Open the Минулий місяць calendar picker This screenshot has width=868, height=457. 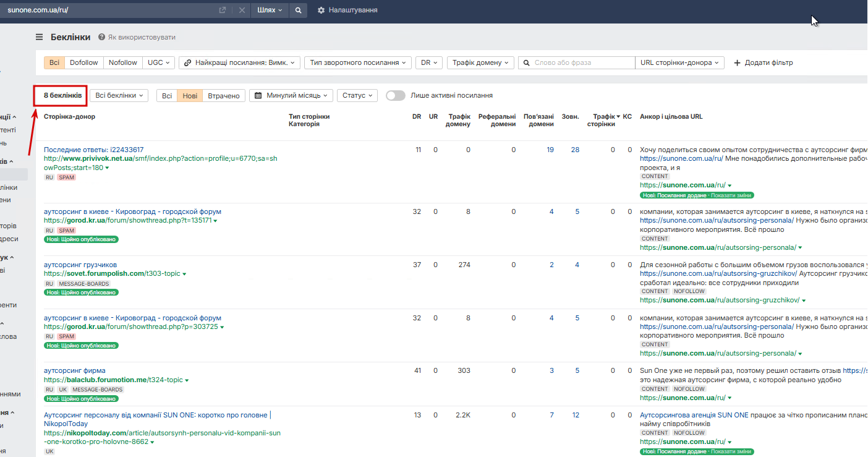291,95
